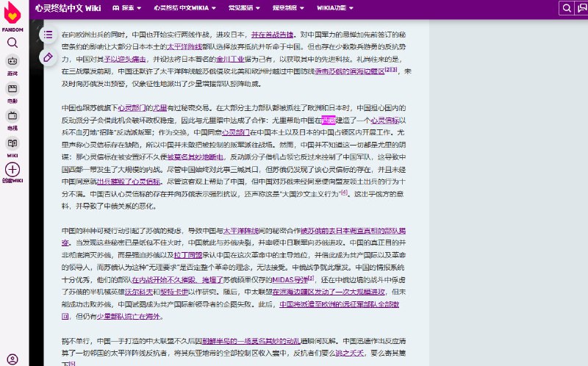Image resolution: width=588 pixels, height=366 pixels.
Task: Expand the 常见报错 dropdown menu
Action: click(x=244, y=8)
